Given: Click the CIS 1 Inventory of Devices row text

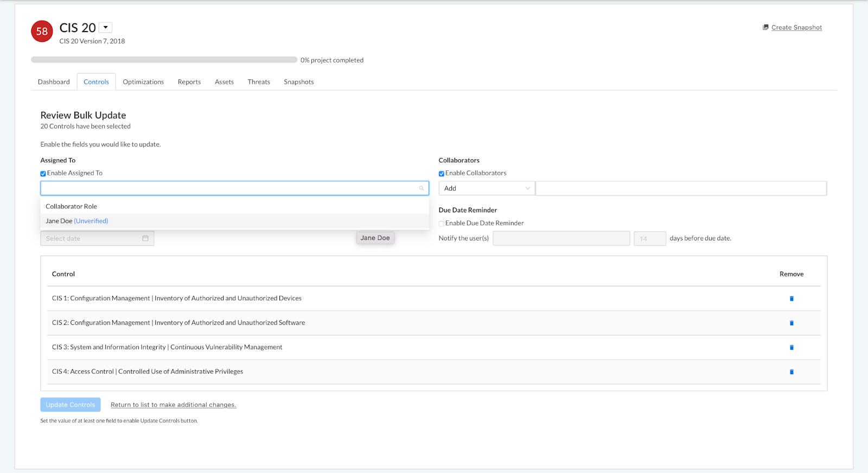Looking at the screenshot, I should point(177,299).
